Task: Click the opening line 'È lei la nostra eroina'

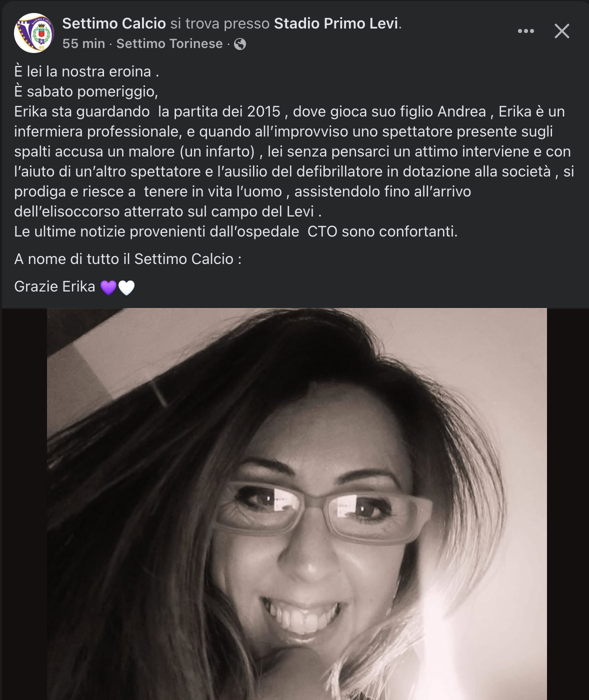Action: (86, 71)
